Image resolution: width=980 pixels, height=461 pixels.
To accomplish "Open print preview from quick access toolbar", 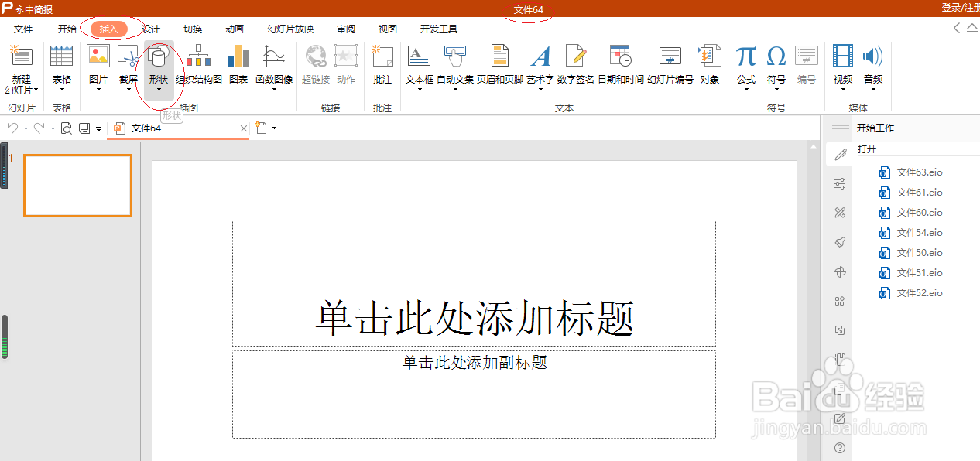I will 66,128.
